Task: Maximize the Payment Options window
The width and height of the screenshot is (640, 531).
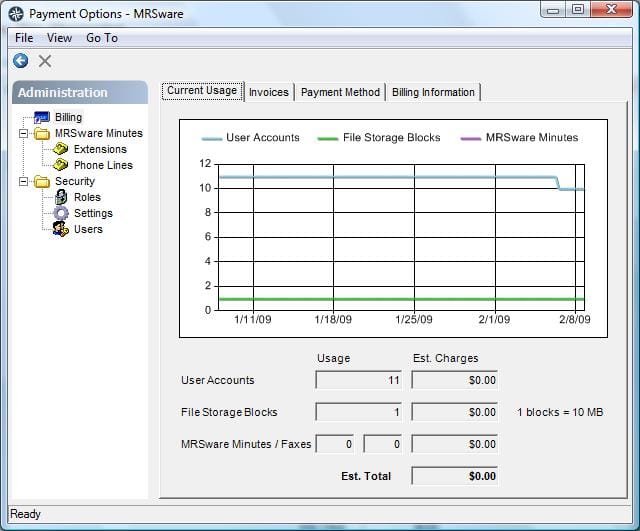Action: 578,9
